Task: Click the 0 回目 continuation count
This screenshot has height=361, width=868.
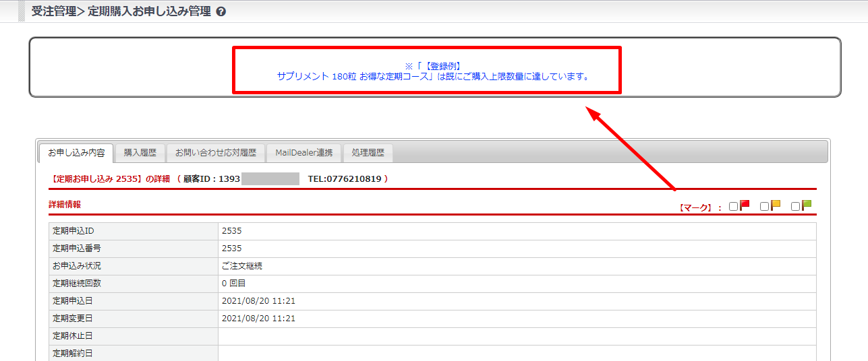Action: (x=234, y=284)
